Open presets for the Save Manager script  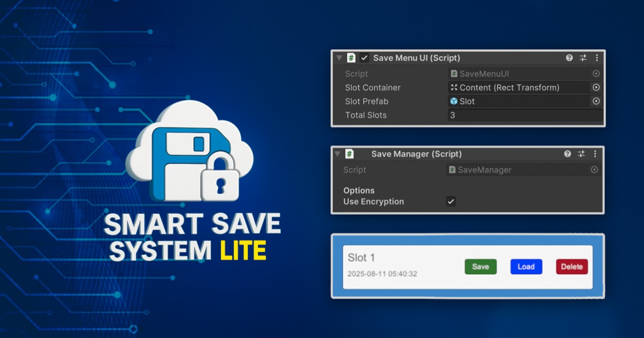pyautogui.click(x=581, y=153)
